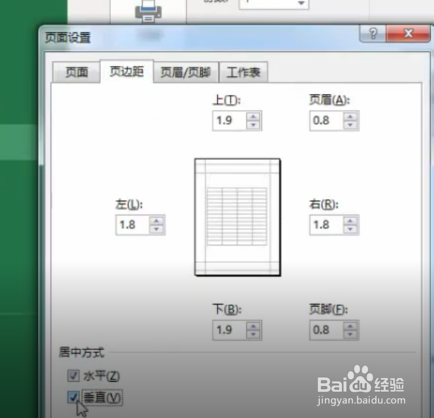This screenshot has height=418, width=434.
Task: Click the 页眉 header margin field
Action: coord(326,120)
